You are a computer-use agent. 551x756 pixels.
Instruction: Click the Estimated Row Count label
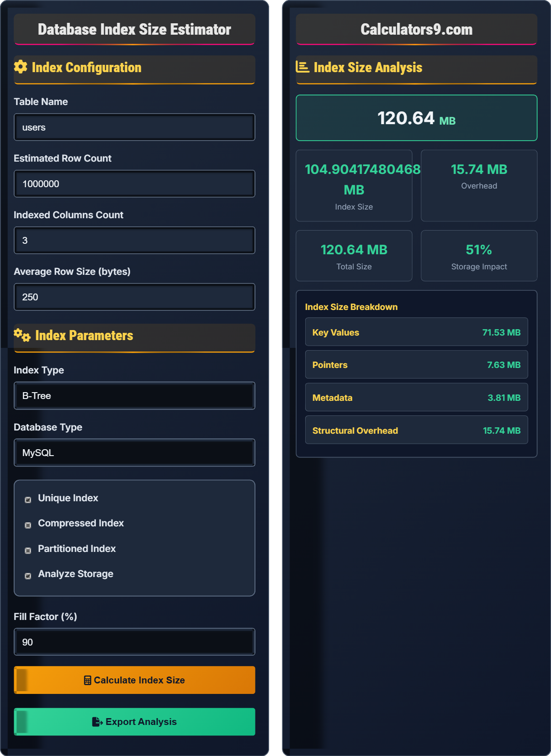pos(63,158)
